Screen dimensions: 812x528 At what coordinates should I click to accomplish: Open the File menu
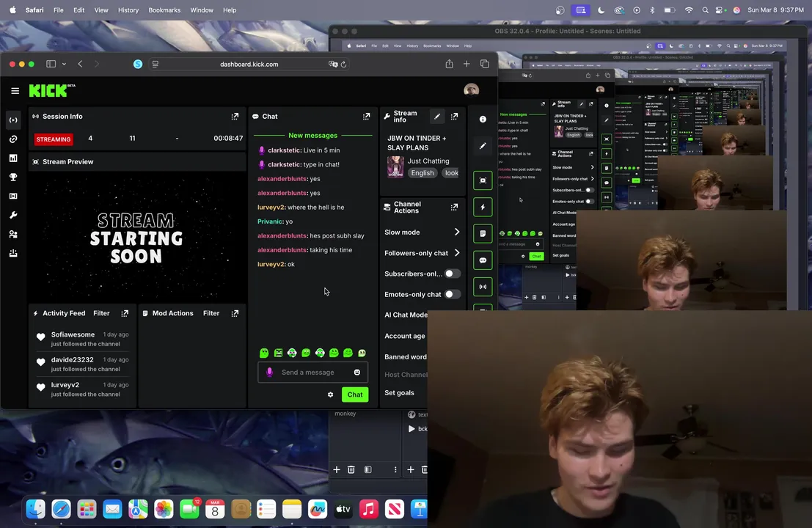click(x=59, y=10)
